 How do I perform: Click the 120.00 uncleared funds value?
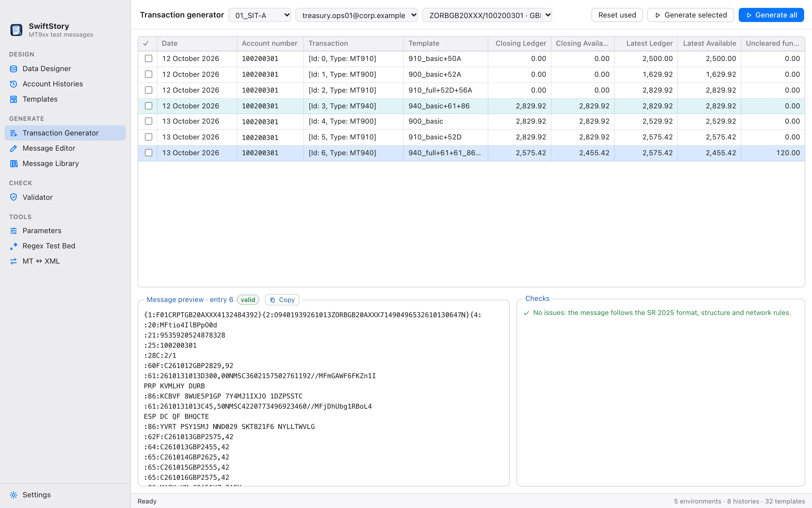(x=788, y=153)
